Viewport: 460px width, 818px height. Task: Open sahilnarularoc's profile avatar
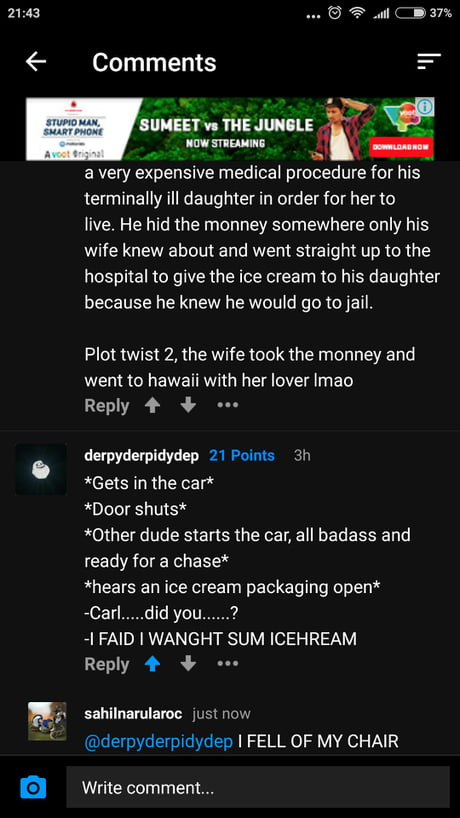(47, 721)
